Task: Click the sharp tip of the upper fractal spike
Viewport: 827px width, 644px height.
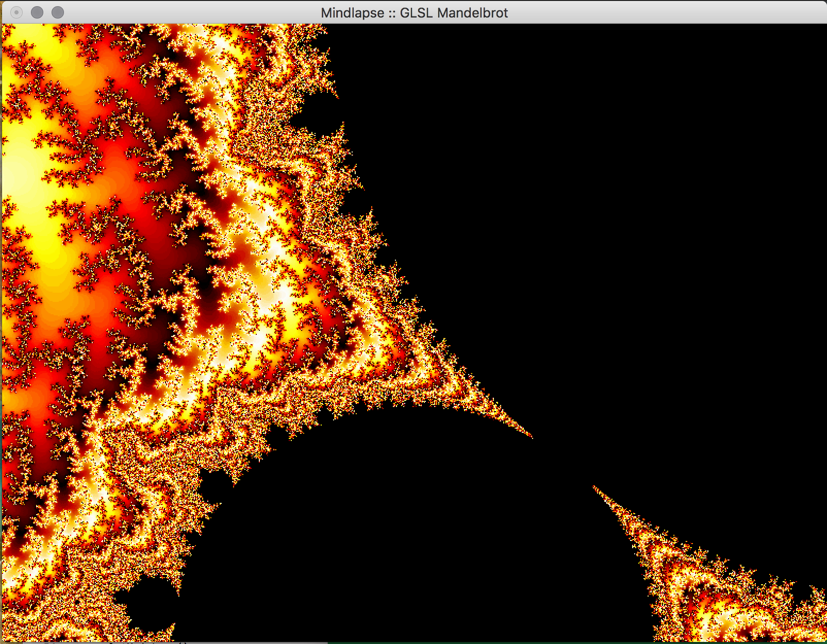Action: click(531, 437)
